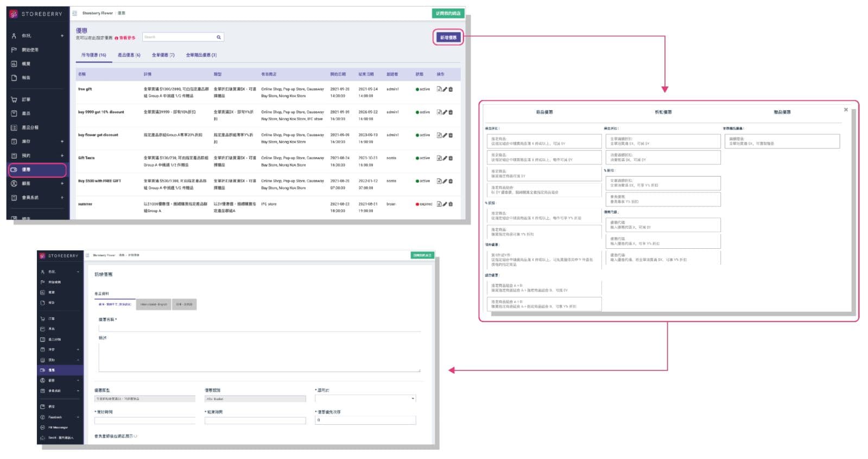Click green store button atop new promotion form
This screenshot has width=868, height=459.
[422, 255]
